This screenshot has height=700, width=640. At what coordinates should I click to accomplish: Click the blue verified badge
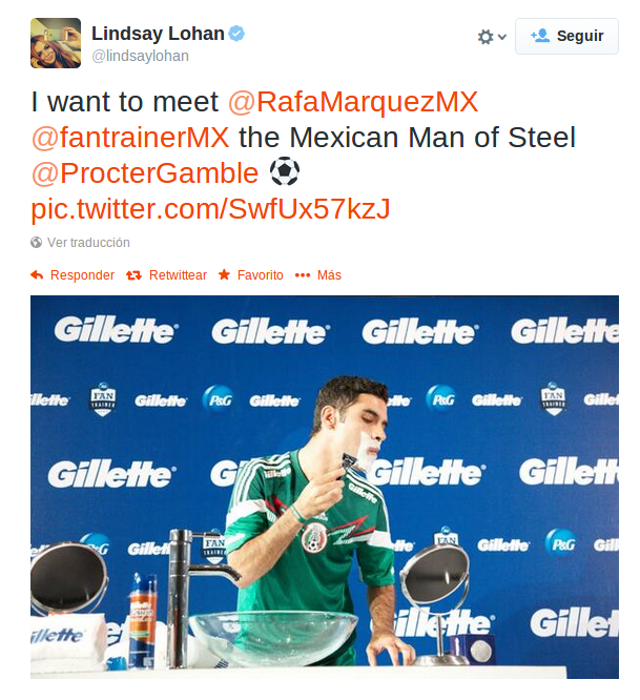tap(237, 34)
